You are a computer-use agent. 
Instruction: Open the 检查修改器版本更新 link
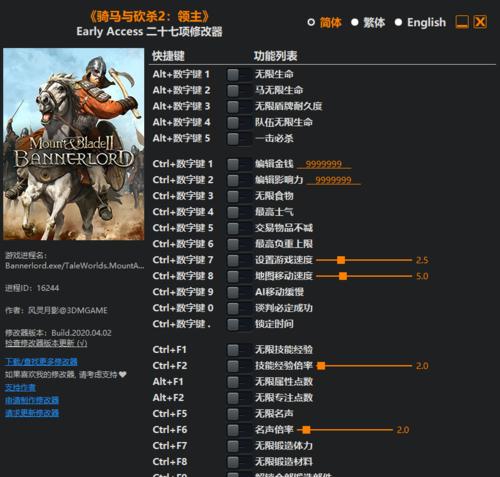pos(46,343)
